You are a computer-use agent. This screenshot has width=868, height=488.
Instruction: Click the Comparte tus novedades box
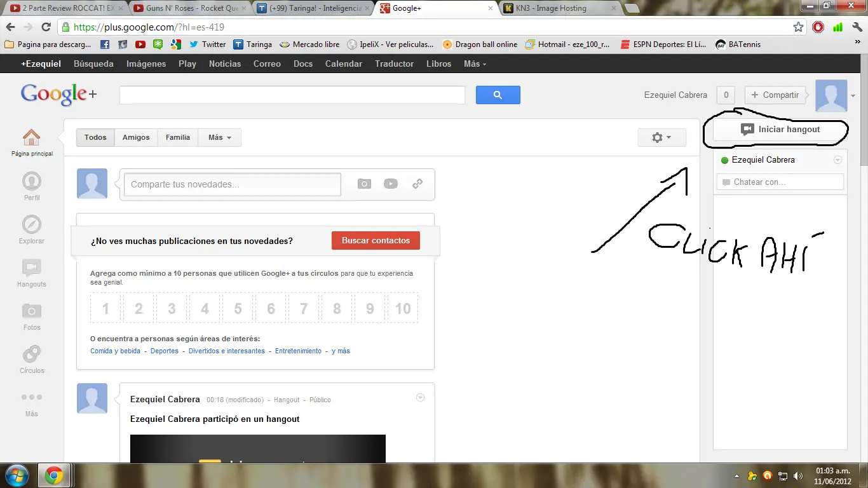click(x=233, y=184)
